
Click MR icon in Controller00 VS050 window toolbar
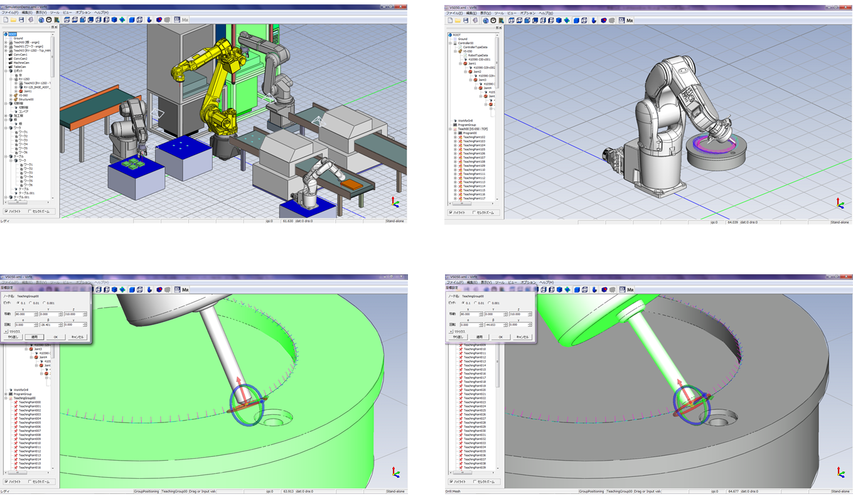(630, 21)
